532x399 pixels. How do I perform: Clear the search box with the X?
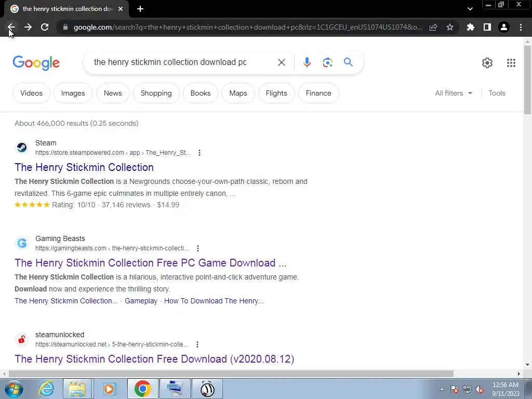[281, 62]
